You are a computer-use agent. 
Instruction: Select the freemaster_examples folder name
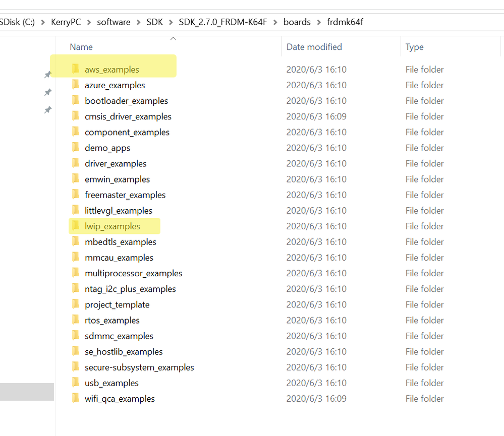[125, 195]
